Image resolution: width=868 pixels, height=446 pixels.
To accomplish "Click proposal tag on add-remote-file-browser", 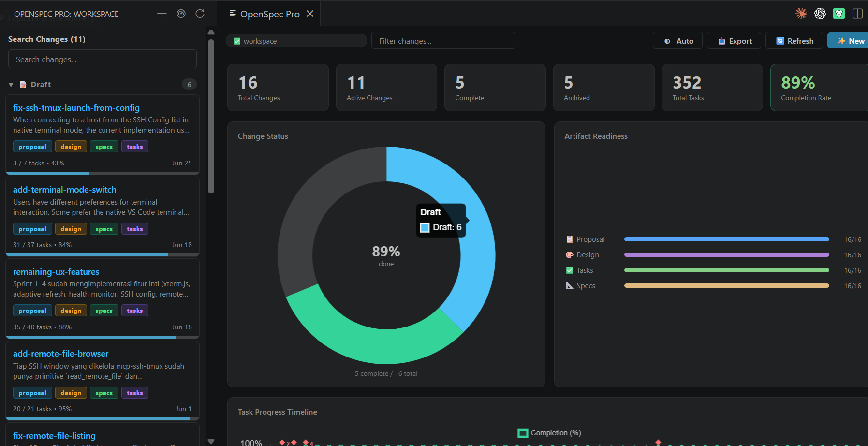I will coord(32,393).
